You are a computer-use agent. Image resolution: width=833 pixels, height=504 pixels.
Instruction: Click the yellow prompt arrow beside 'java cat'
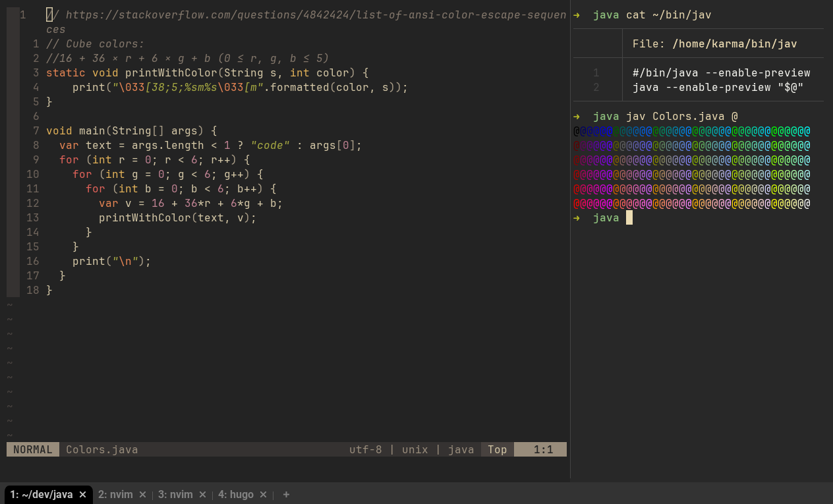[577, 14]
